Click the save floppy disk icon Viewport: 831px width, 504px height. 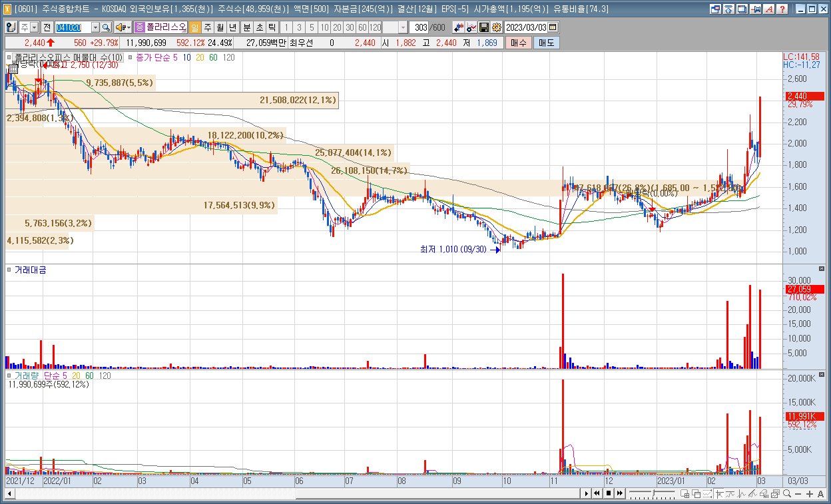484,27
